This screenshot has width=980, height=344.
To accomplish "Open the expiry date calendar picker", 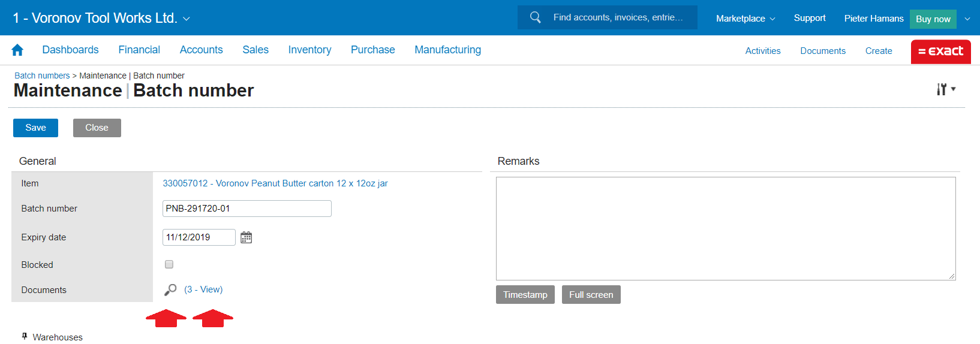I will point(246,237).
